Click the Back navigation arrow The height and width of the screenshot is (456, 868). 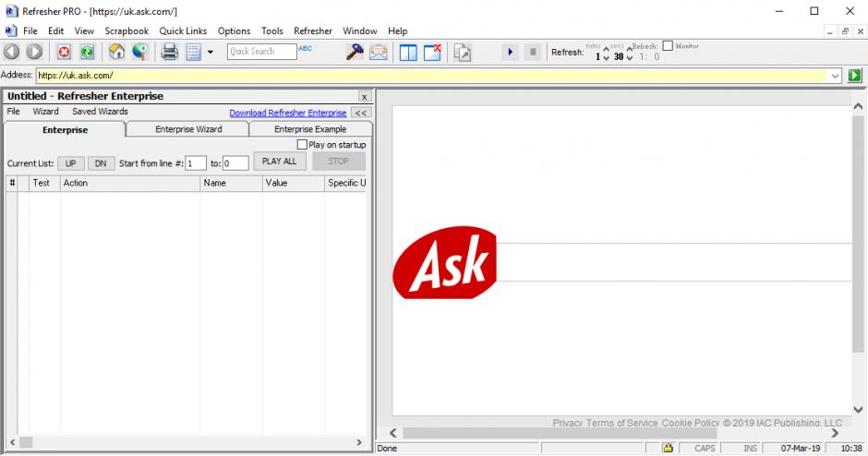12,52
